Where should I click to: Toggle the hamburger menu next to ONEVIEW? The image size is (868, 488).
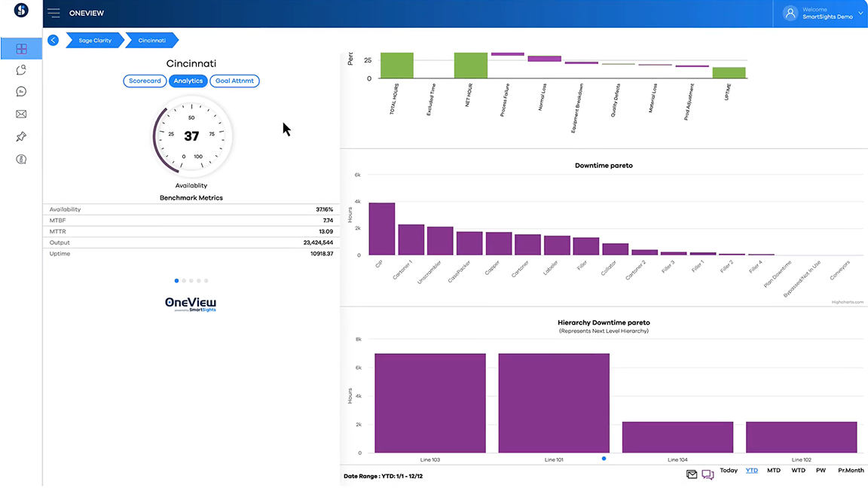click(53, 13)
